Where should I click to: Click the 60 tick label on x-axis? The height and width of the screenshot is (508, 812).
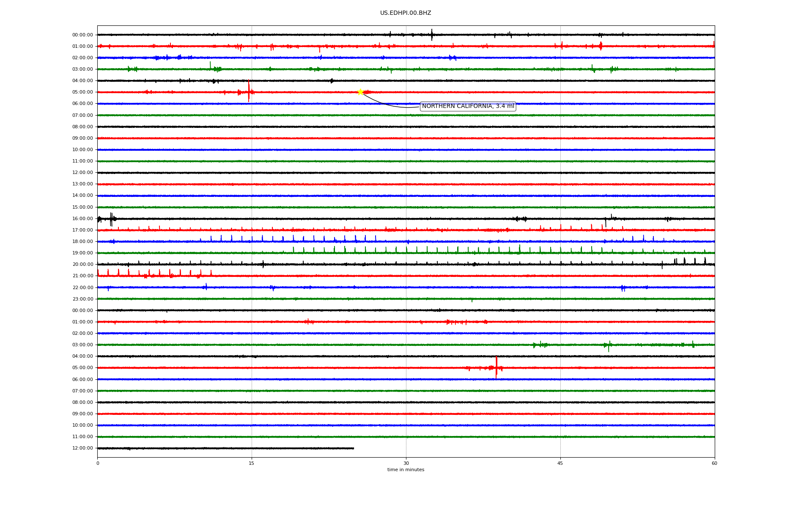(x=714, y=463)
